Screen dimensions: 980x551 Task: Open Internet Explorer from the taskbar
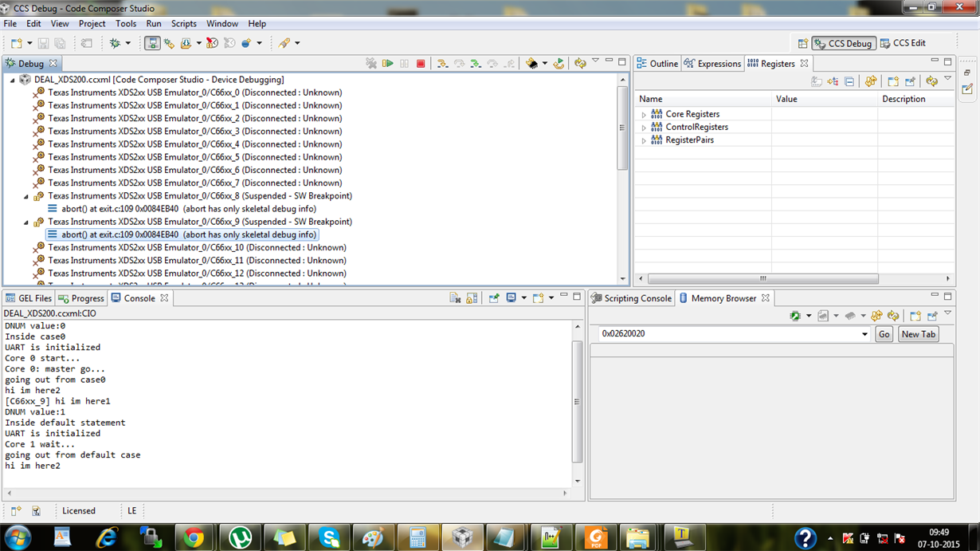107,538
